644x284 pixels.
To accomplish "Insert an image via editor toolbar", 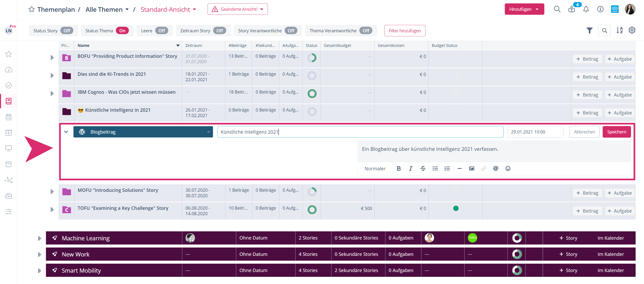I will (x=471, y=169).
